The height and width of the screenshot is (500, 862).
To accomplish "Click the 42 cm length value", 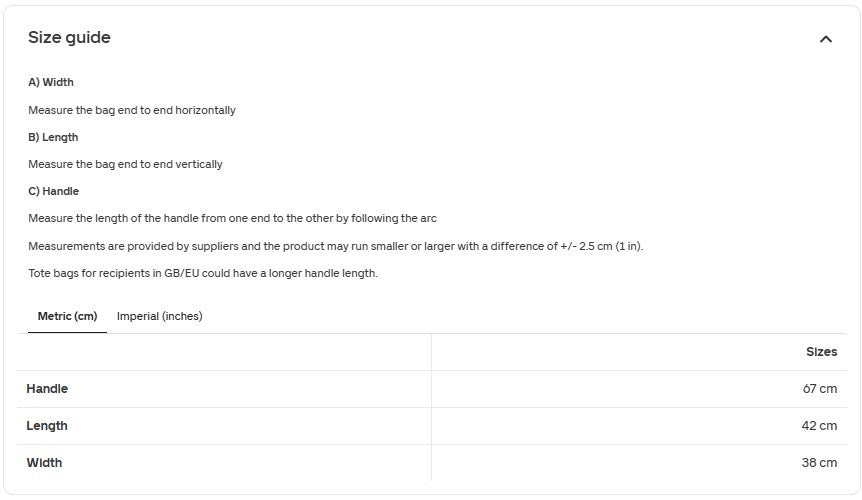I will (x=819, y=426).
